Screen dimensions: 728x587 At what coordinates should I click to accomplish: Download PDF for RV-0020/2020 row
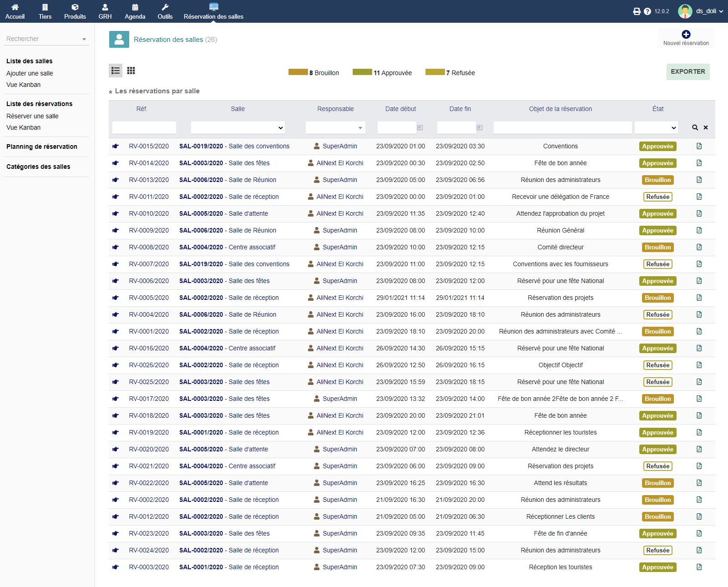(x=699, y=449)
